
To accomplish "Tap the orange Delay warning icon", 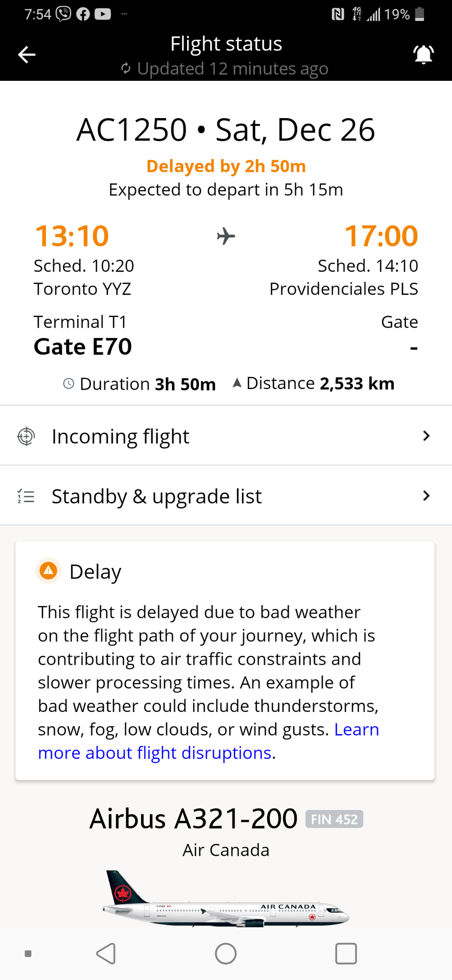I will [48, 570].
